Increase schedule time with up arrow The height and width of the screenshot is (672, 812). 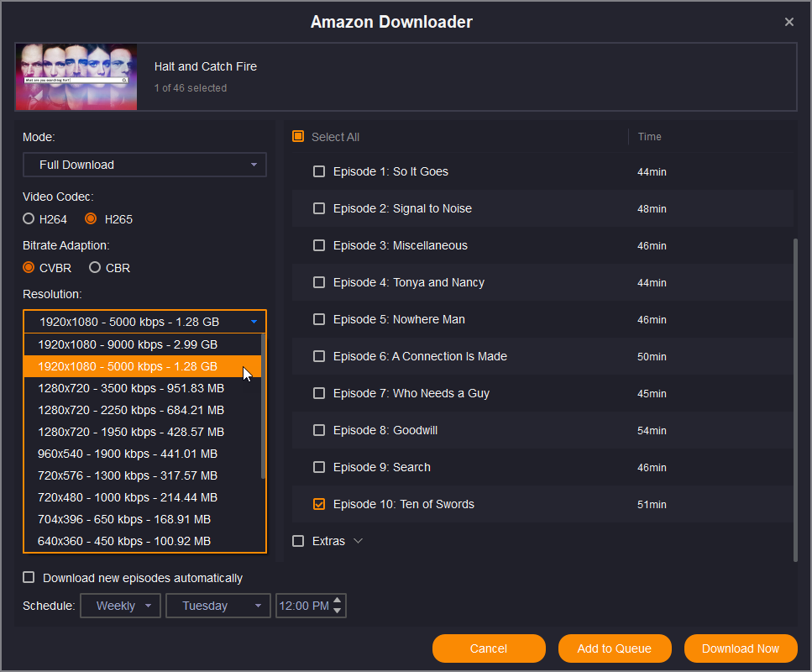(x=338, y=601)
